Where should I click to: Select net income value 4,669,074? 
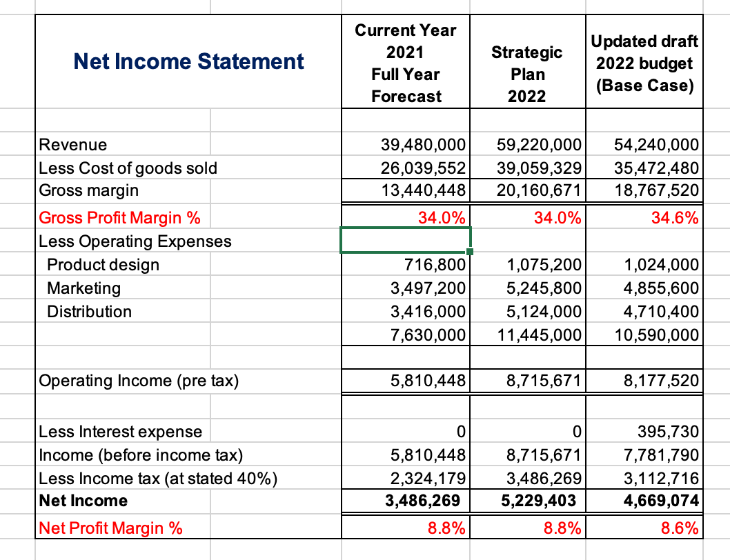[x=661, y=501]
